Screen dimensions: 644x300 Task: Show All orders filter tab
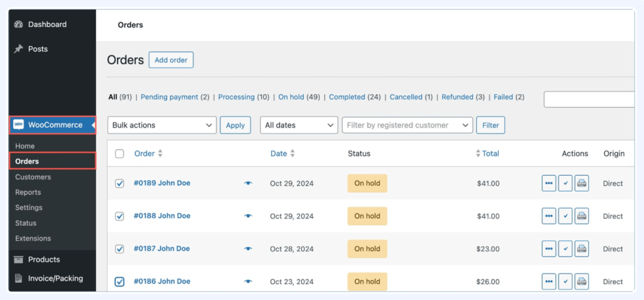pos(113,97)
